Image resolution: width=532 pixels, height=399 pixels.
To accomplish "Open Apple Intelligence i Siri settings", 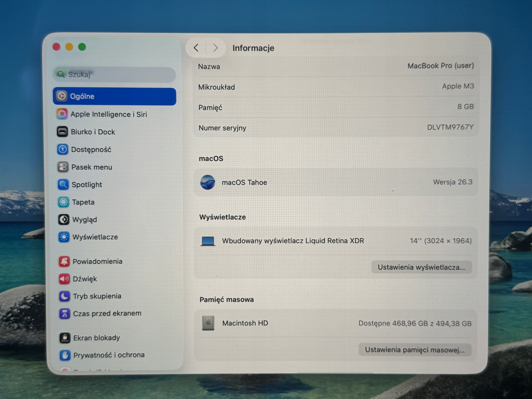I will click(x=115, y=114).
